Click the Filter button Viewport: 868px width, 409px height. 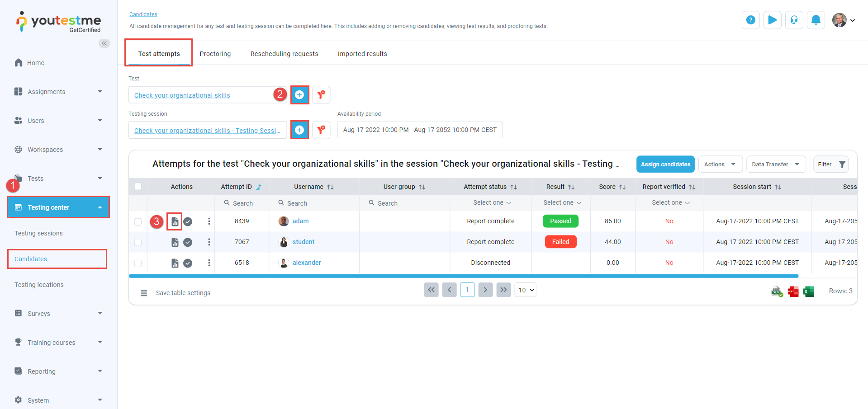[830, 164]
